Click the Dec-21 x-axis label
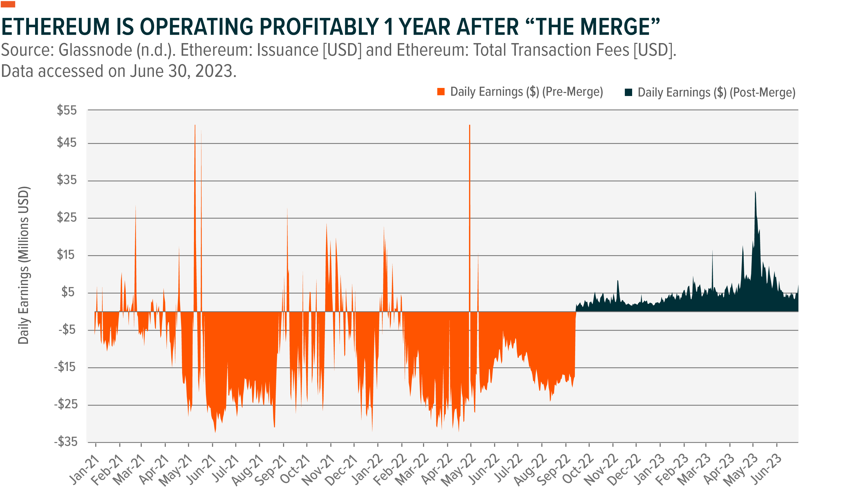The height and width of the screenshot is (504, 841). click(x=342, y=470)
